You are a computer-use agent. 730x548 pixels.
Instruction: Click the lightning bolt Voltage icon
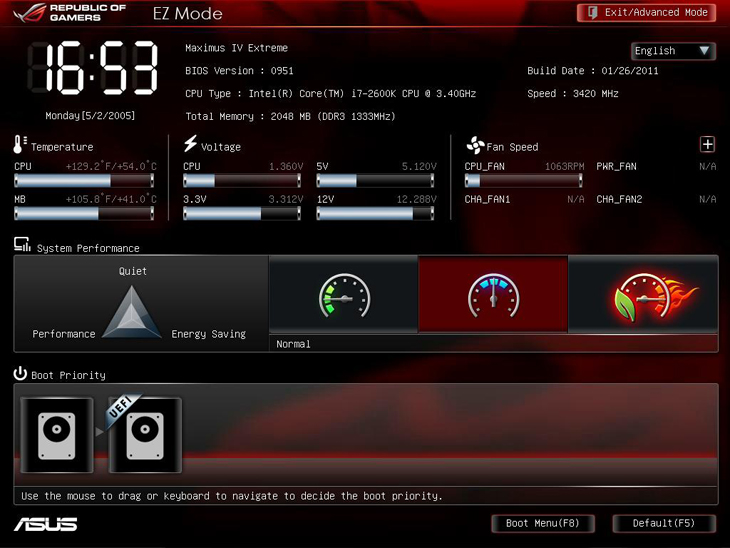click(x=190, y=145)
